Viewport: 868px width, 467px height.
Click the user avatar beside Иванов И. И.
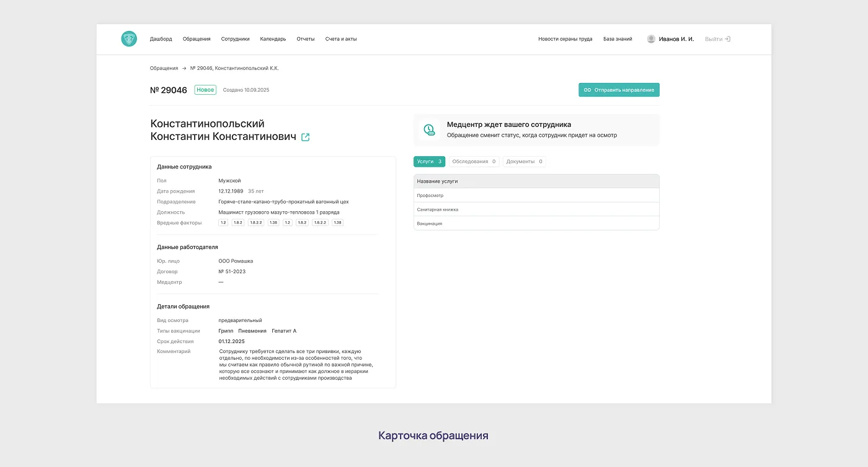[x=650, y=38]
